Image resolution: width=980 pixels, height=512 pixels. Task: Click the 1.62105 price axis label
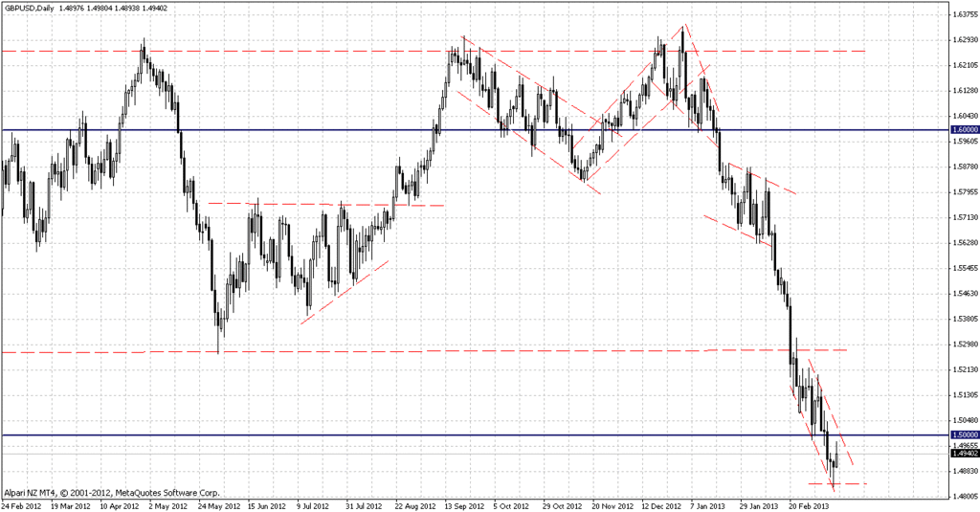966,65
